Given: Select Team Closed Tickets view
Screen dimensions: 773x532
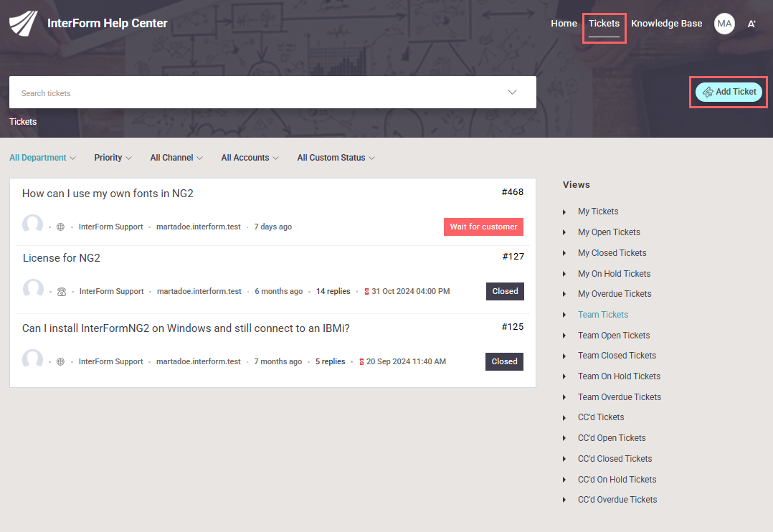Looking at the screenshot, I should pos(617,356).
